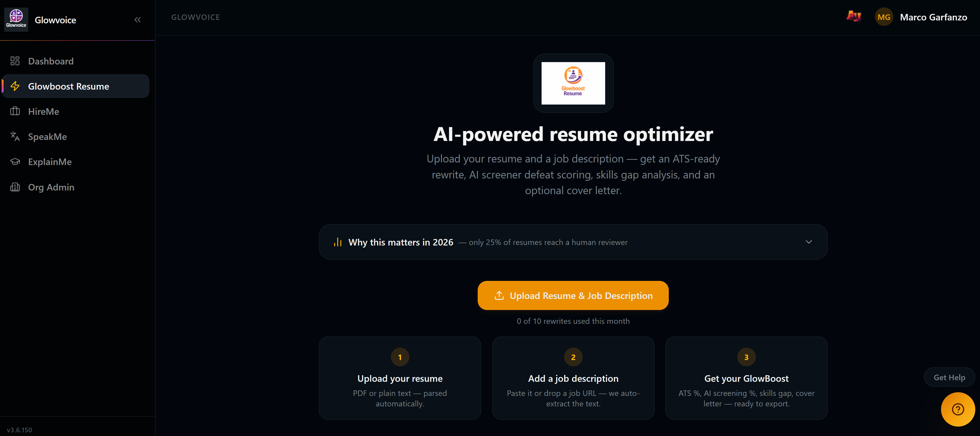
Task: Click 'PDF or plain text — parsed automatically.' text
Action: point(400,398)
